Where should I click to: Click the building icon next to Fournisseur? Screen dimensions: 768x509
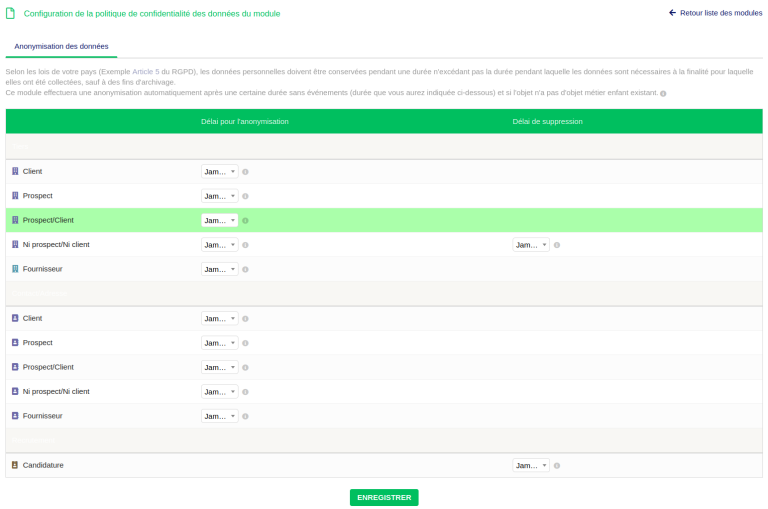click(15, 269)
